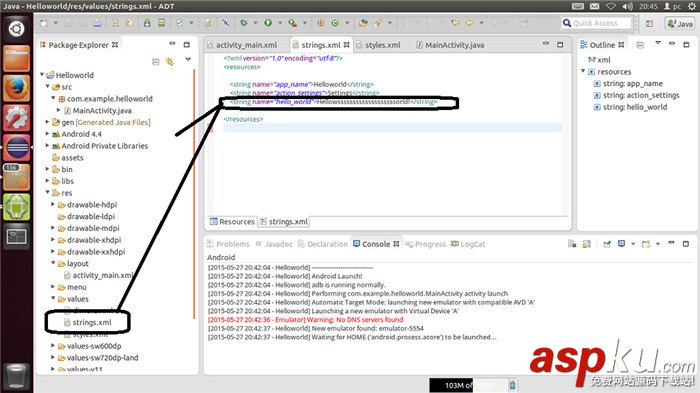Click the Search flashlight toolbar icon
The image size is (700, 393).
pos(378,23)
